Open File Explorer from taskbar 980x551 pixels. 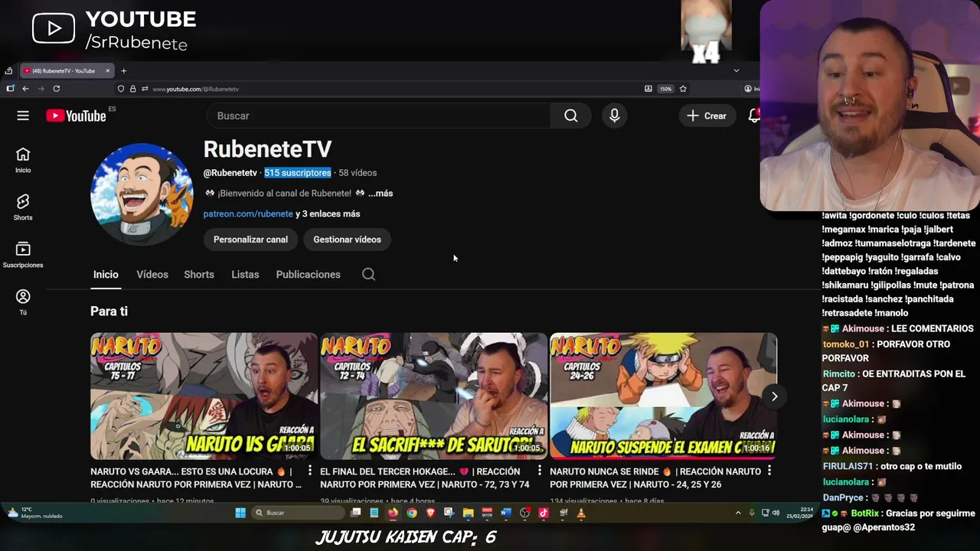point(468,513)
